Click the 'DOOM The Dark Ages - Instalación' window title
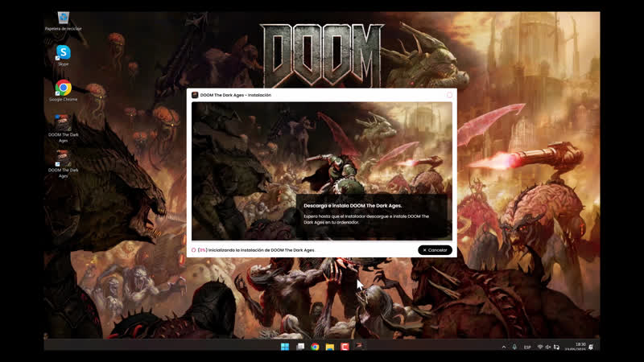 (236, 95)
